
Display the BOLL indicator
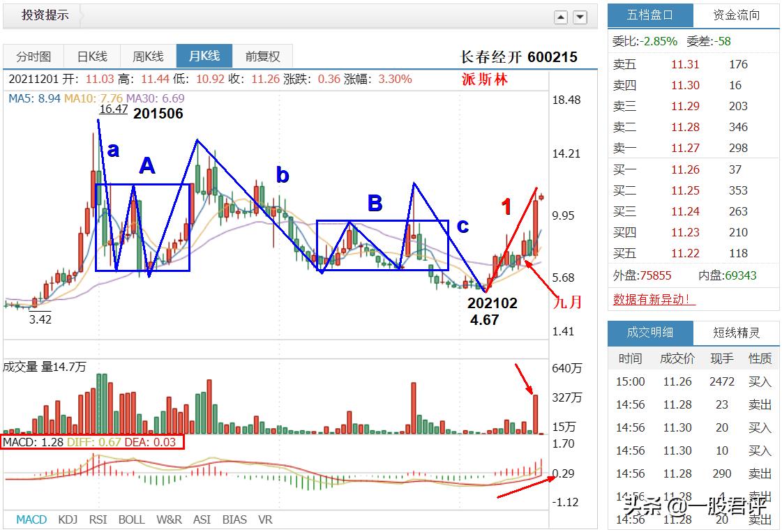tap(132, 519)
